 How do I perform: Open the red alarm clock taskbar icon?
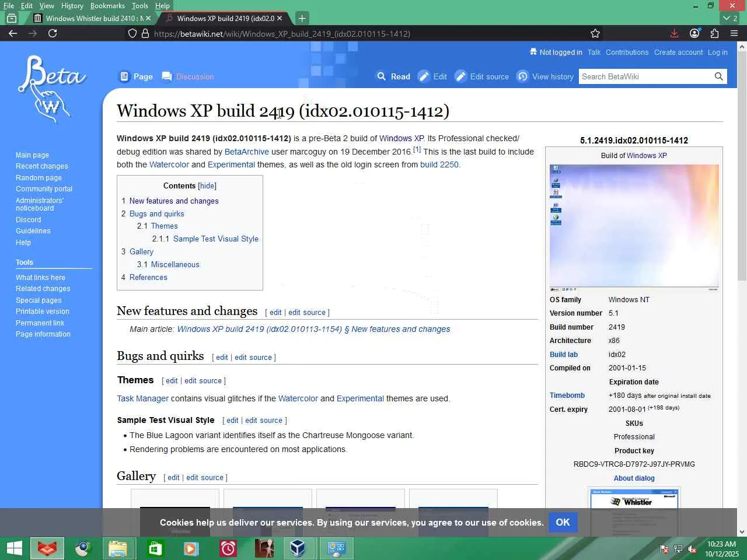pyautogui.click(x=228, y=548)
